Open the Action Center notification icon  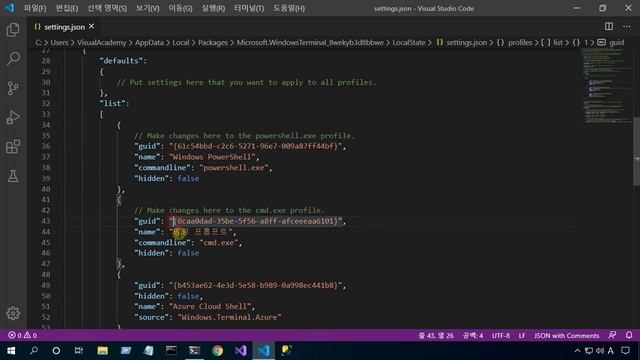pyautogui.click(x=625, y=351)
